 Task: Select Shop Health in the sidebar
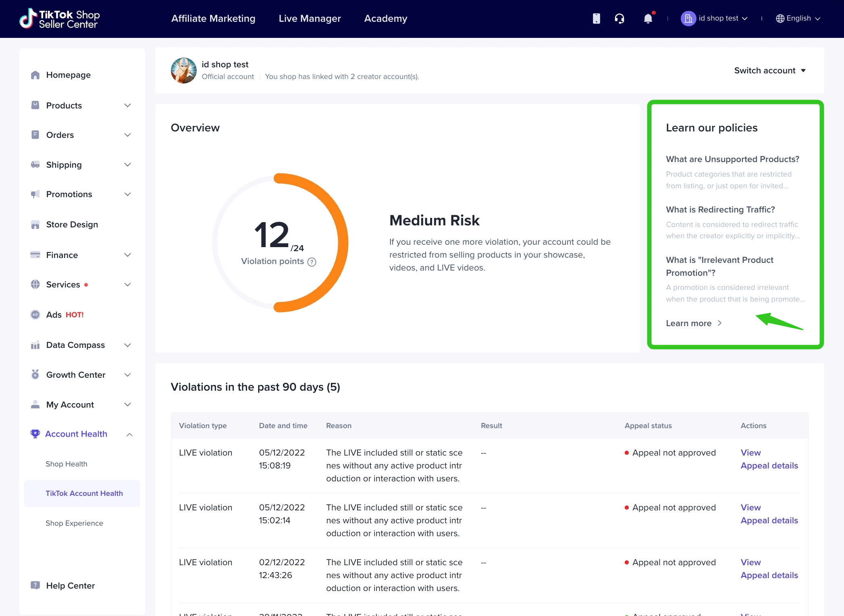click(x=67, y=464)
